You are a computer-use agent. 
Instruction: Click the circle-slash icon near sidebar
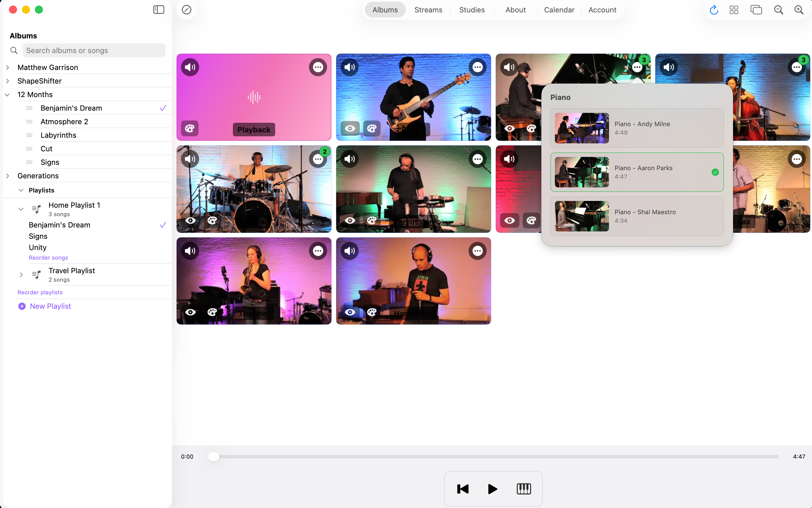click(x=187, y=10)
